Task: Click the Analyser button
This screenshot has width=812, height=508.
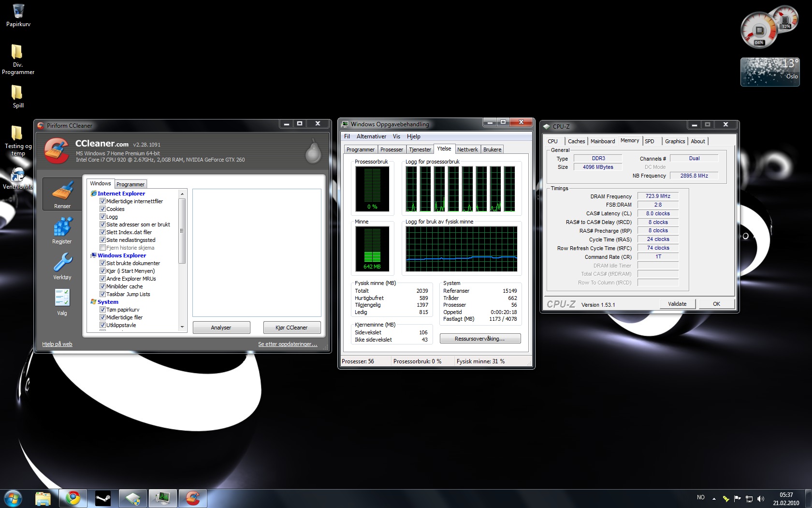Action: point(221,328)
